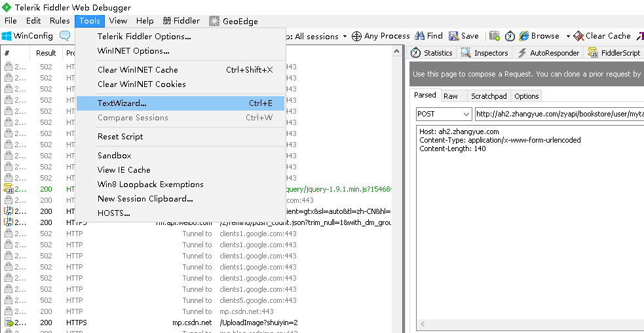
Task: Select the mp.csdn.net UploadImage session
Action: coord(197,323)
